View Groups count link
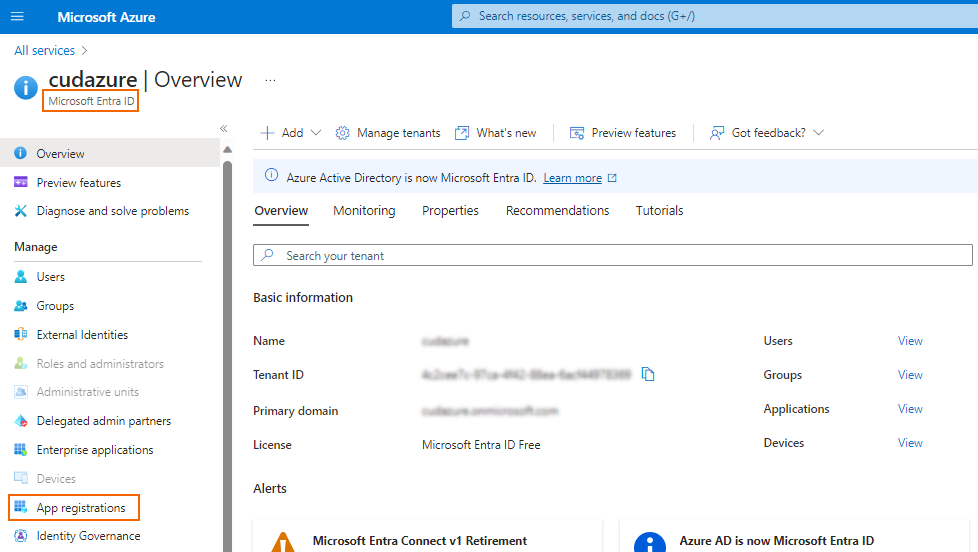 910,375
